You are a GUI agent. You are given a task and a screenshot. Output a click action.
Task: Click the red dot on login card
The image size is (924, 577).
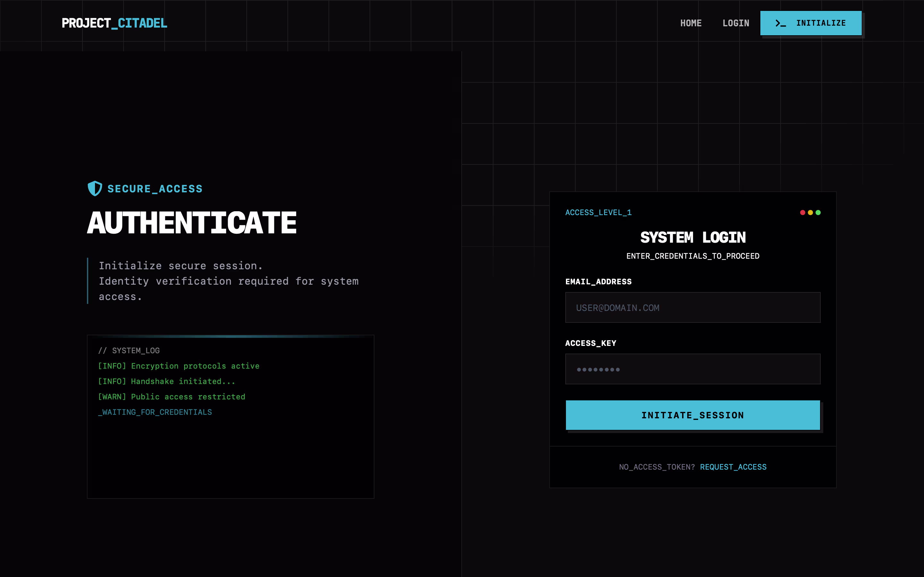[x=803, y=213]
